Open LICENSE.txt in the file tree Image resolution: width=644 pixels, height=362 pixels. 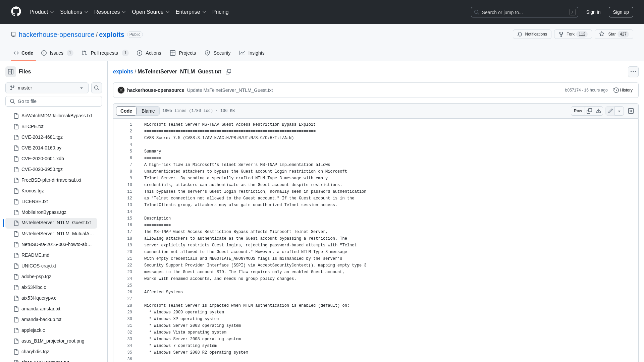35,201
